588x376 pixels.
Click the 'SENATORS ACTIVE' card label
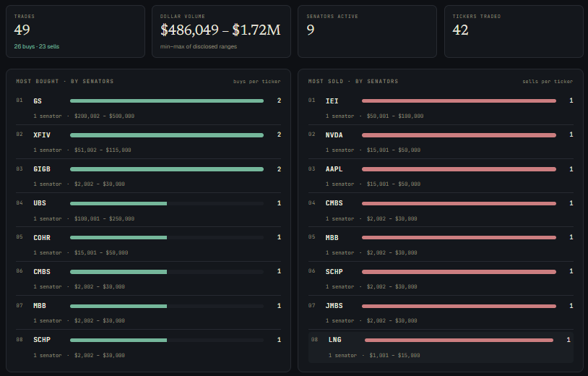pos(332,17)
